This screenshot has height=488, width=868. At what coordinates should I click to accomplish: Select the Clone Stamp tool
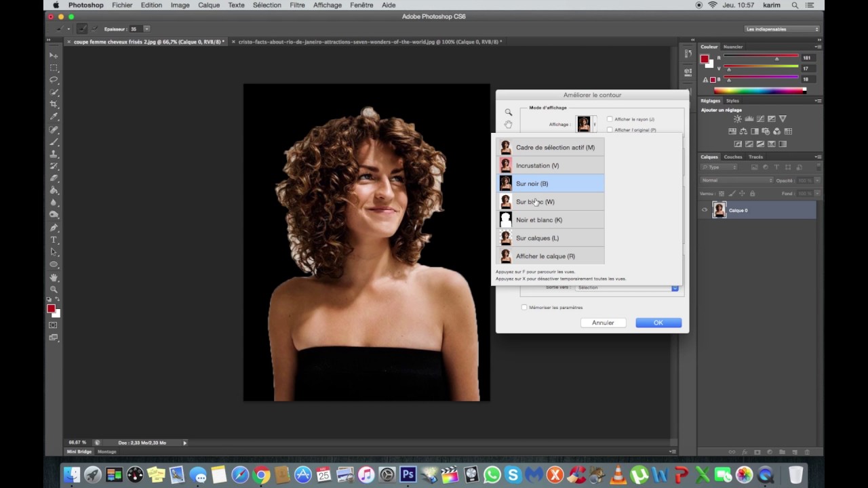tap(54, 154)
